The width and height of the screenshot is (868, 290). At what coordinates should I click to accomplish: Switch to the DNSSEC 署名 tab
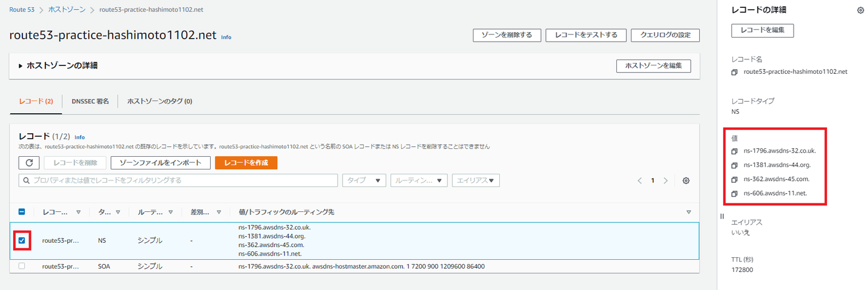[x=90, y=102]
